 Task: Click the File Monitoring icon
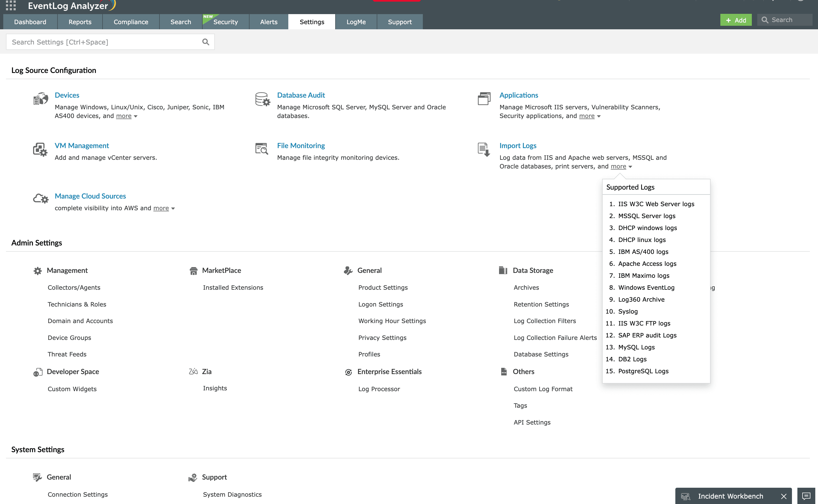(262, 149)
